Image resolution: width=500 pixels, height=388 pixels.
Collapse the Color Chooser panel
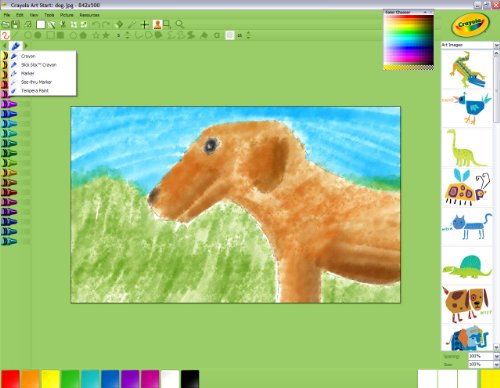pyautogui.click(x=425, y=12)
